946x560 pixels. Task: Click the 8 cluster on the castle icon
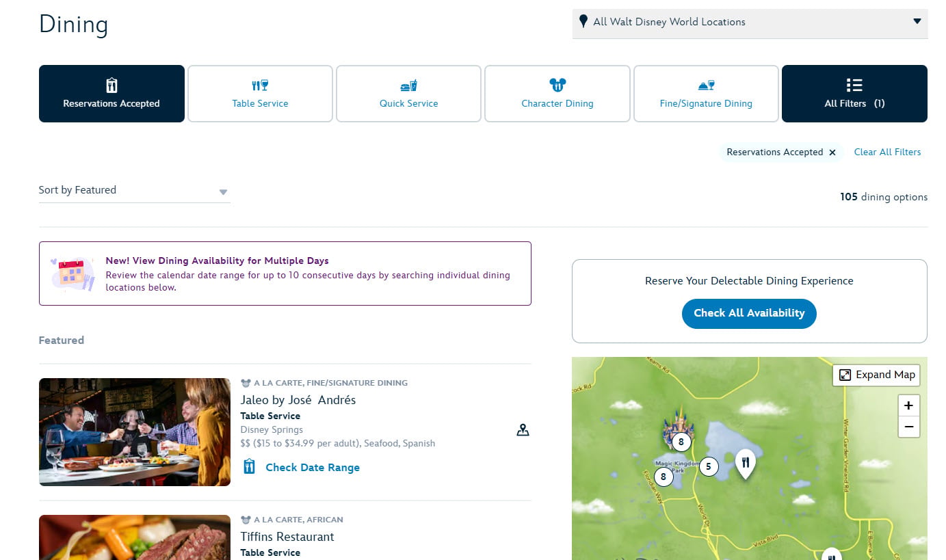681,442
